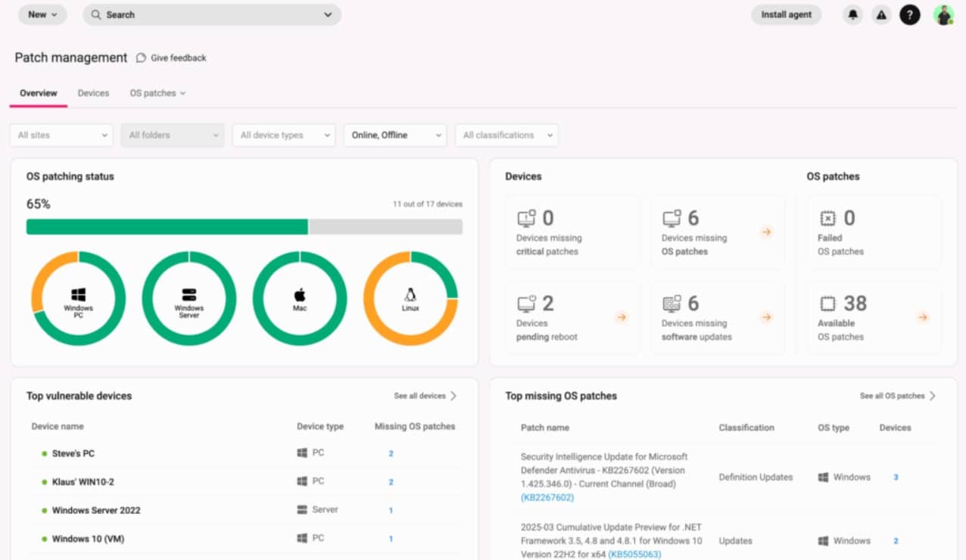Viewport: 966px width, 560px height.
Task: Sort by the Device name column header
Action: (58, 426)
